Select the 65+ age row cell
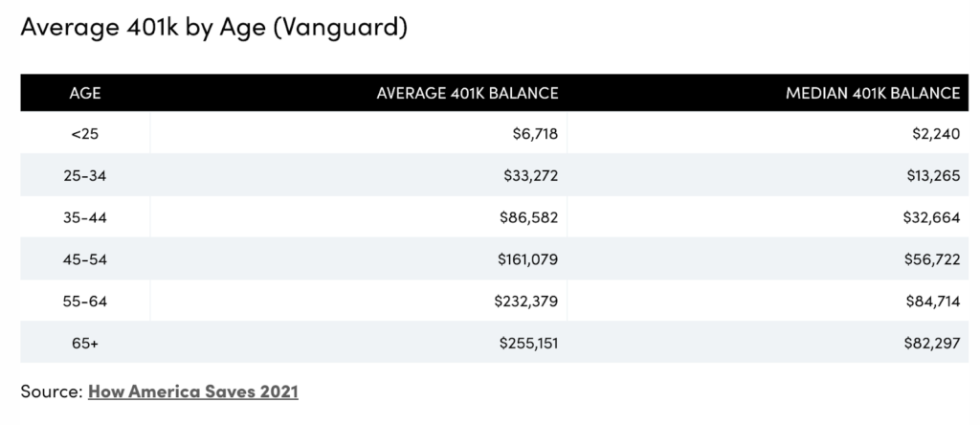This screenshot has width=980, height=425. coord(85,343)
